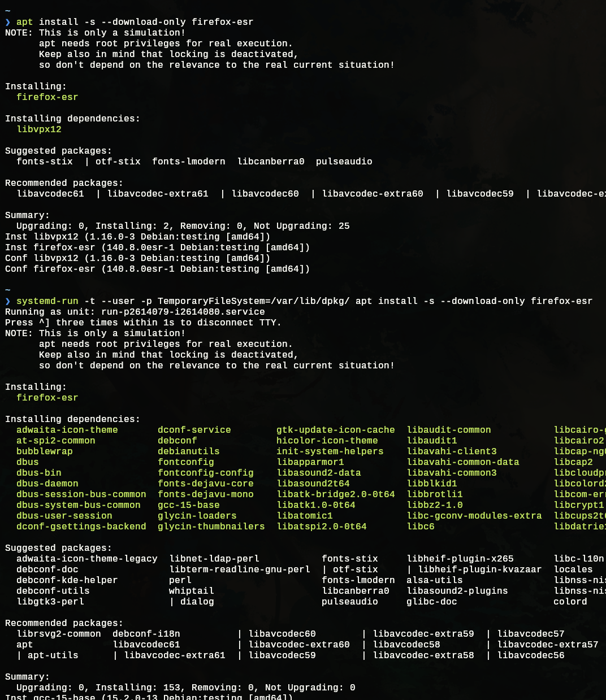The image size is (606, 700).
Task: Select the 'libvpx12' dependency name under Installing dependencies
Action: tap(39, 129)
